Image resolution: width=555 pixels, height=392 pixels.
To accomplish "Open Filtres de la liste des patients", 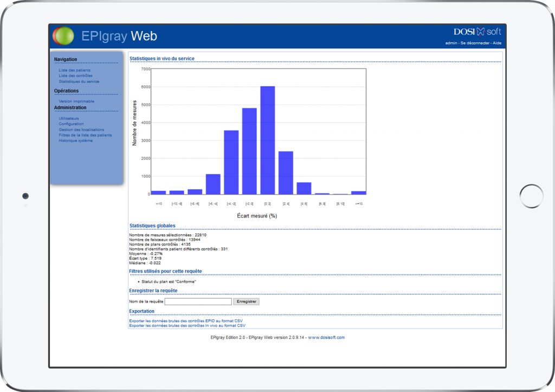I will [x=85, y=135].
